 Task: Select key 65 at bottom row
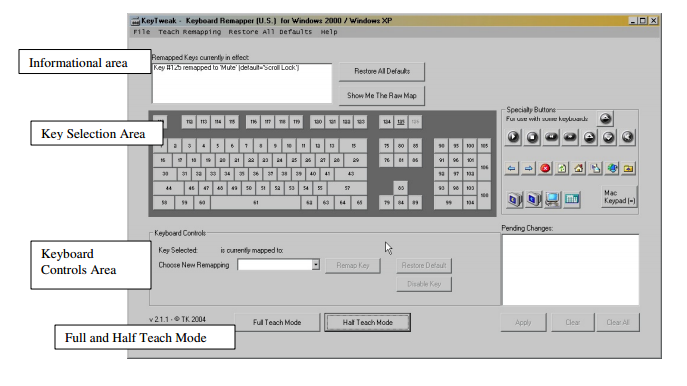[359, 202]
